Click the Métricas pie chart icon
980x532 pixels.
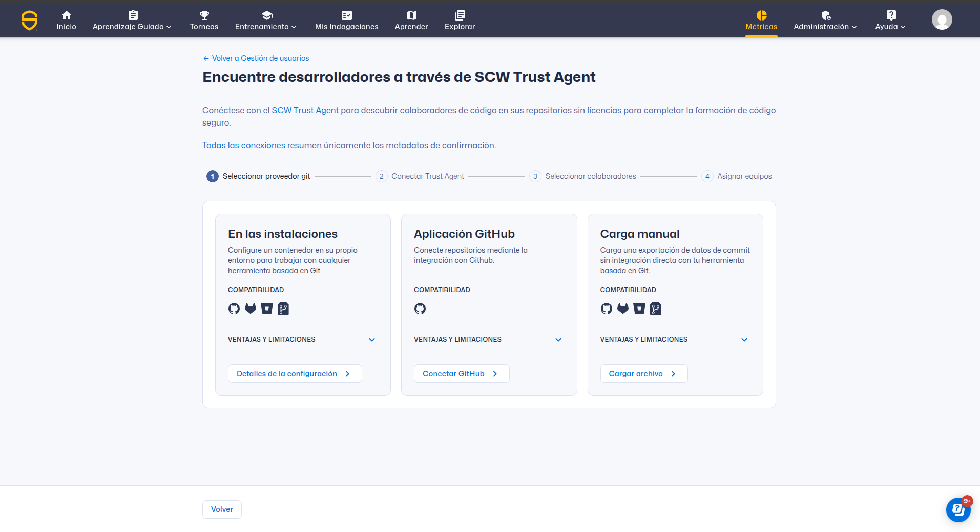[761, 15]
